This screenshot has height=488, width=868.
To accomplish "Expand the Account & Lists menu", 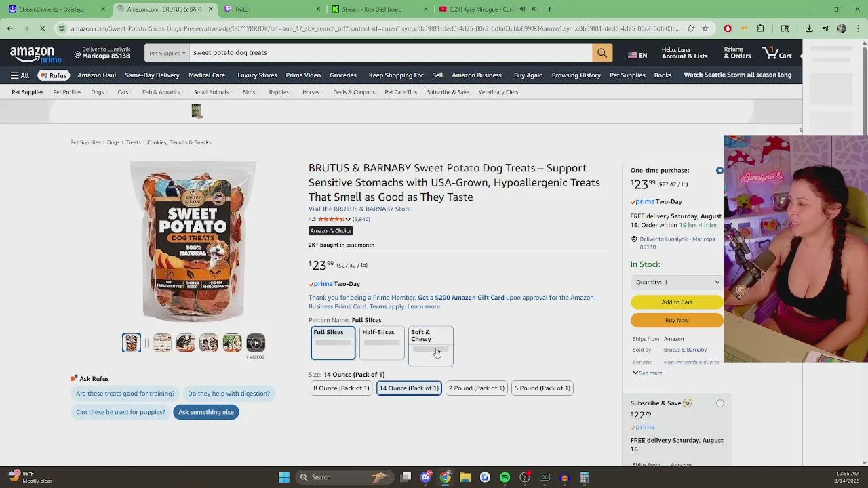I will [x=684, y=53].
